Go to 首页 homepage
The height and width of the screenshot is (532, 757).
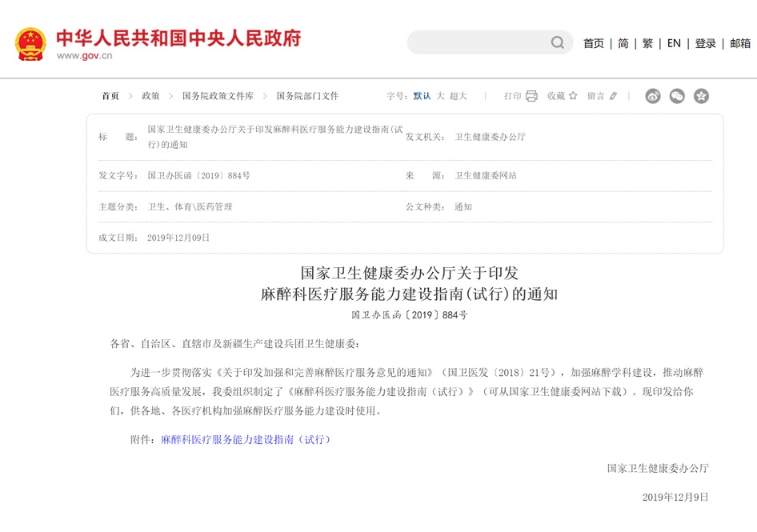(x=593, y=43)
